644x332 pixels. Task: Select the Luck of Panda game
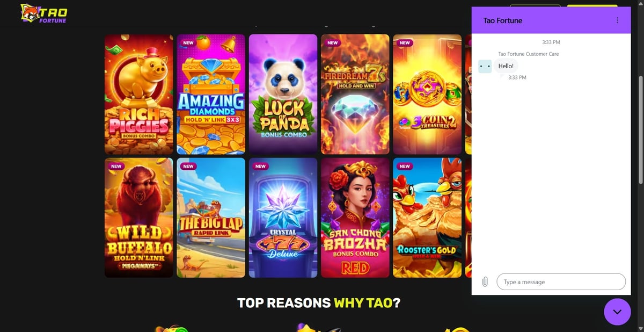[283, 95]
